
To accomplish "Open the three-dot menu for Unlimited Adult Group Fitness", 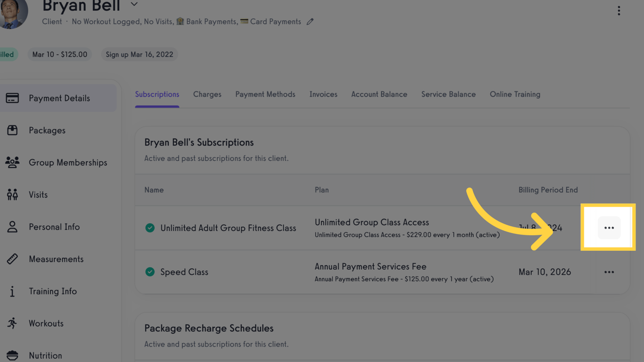I will pos(609,228).
